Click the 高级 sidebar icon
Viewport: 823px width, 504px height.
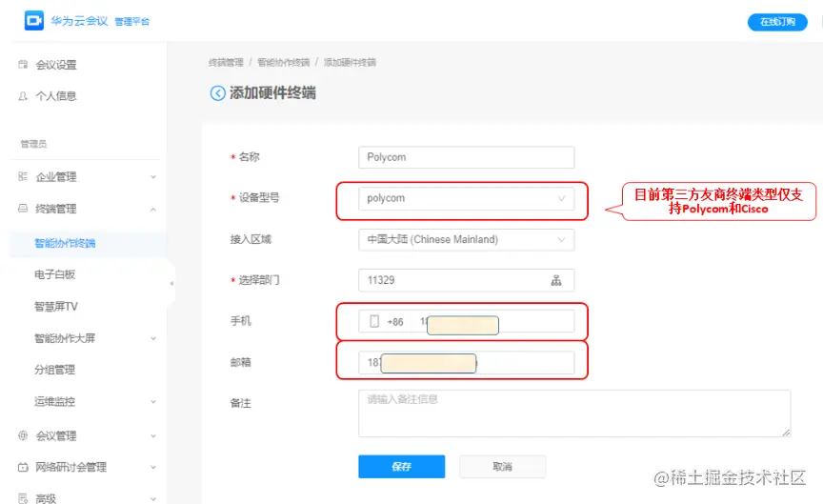pyautogui.click(x=23, y=498)
